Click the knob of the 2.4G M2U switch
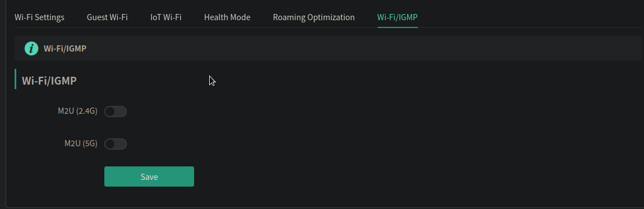Screen dimensions: 644x209 click(x=110, y=112)
